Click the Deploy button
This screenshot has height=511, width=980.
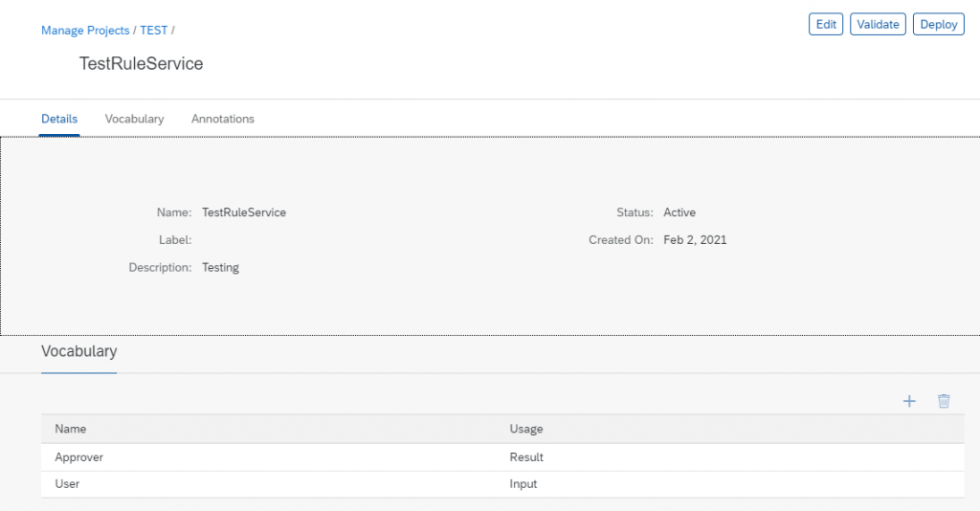click(x=938, y=24)
